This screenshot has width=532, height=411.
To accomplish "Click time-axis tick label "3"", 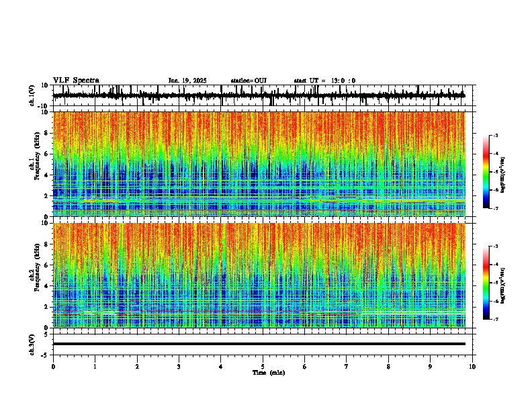I will pos(179,367).
